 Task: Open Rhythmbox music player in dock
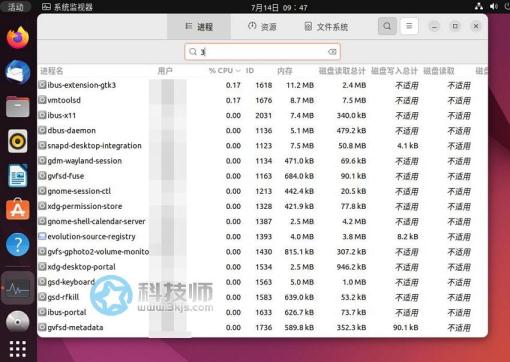18,141
